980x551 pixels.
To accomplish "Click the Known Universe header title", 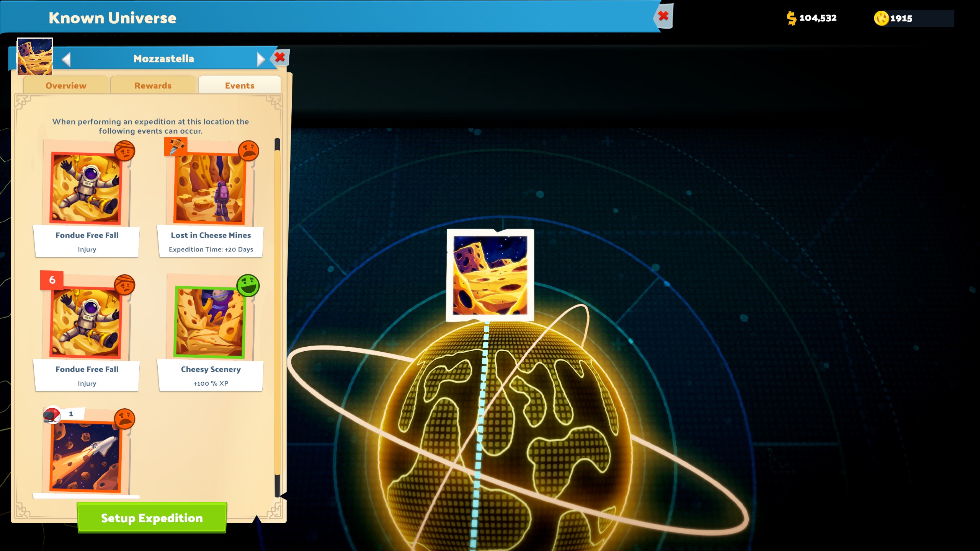I will [x=113, y=18].
